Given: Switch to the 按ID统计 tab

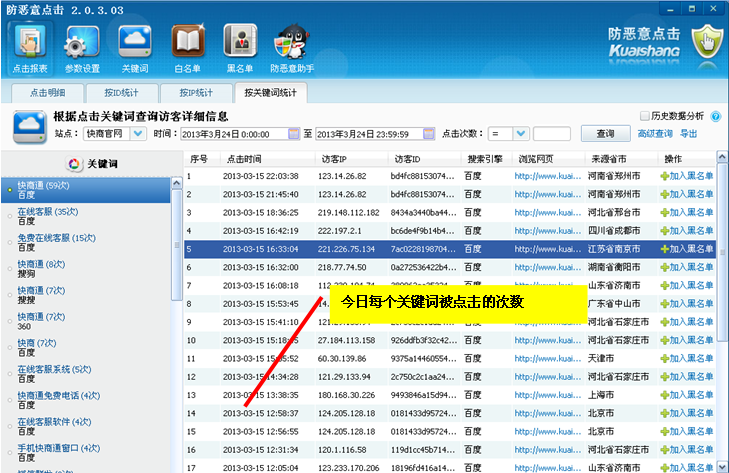Looking at the screenshot, I should [121, 93].
